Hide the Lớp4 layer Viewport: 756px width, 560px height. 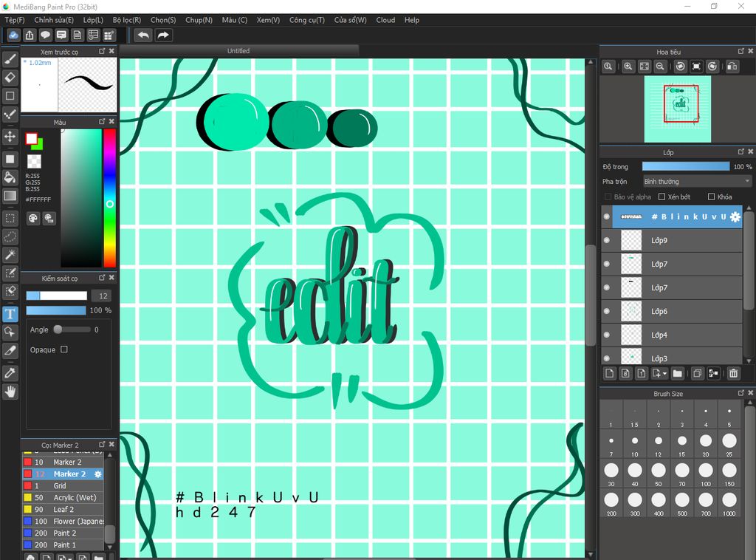click(607, 335)
